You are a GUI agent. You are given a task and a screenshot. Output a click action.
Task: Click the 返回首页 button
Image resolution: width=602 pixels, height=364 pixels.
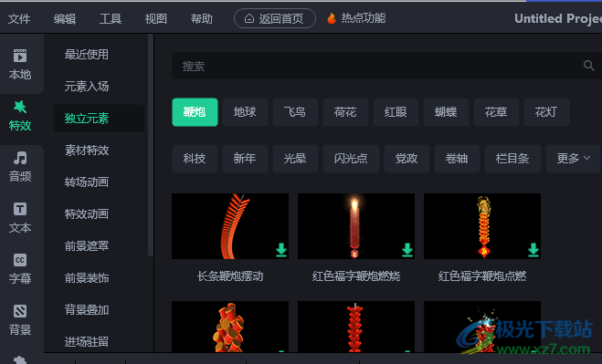pos(275,18)
